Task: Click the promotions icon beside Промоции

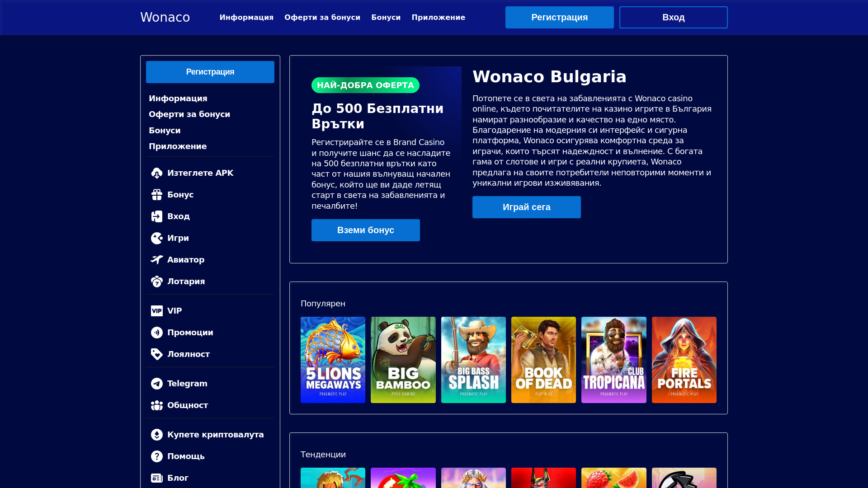Action: click(x=157, y=333)
